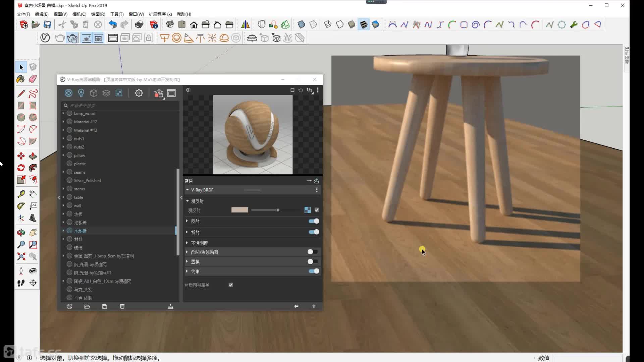This screenshot has height=362, width=644.
Task: Click back arrow at editor bottom right
Action: coord(296,306)
